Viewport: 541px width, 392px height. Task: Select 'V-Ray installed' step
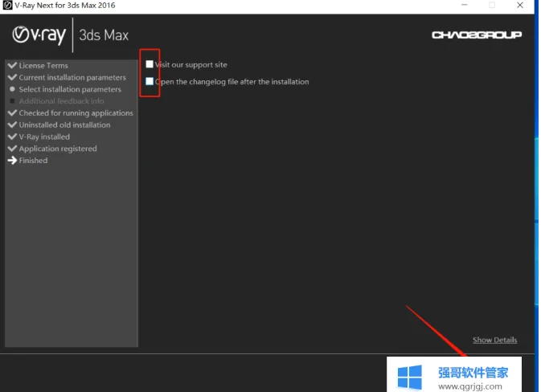[44, 137]
